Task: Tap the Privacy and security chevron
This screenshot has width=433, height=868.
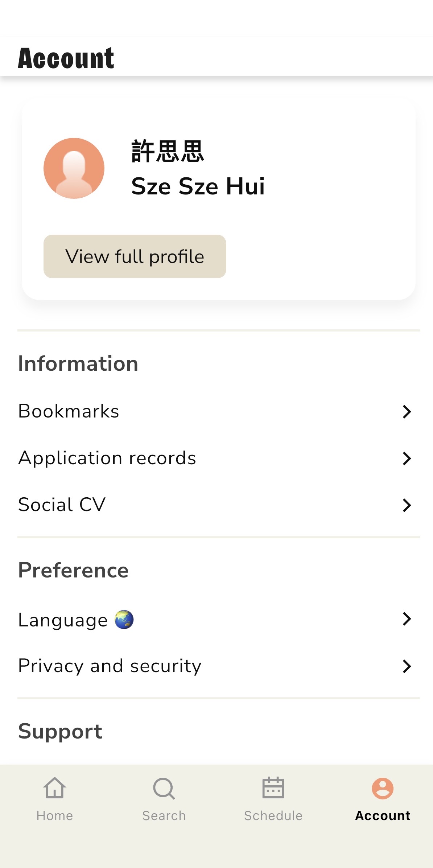Action: (x=407, y=666)
